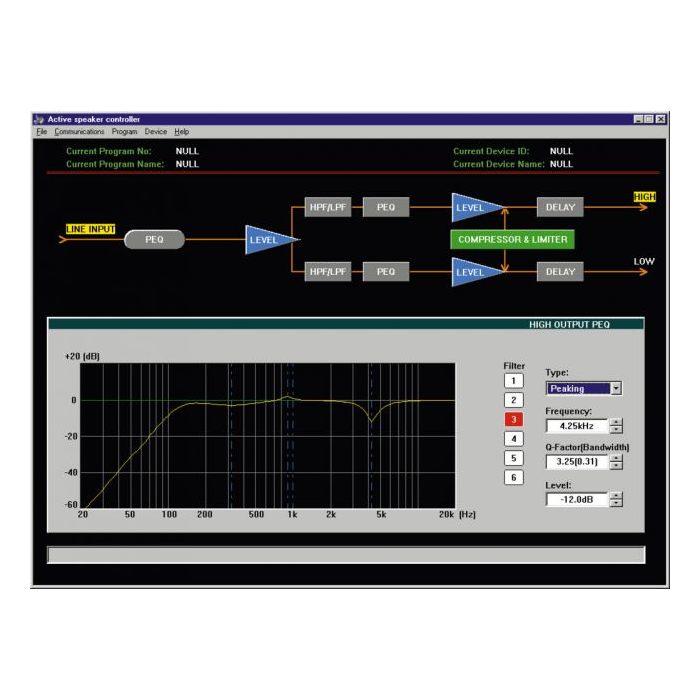The image size is (700, 700).
Task: Open the HIGH output DELAY block
Action: pos(560,208)
